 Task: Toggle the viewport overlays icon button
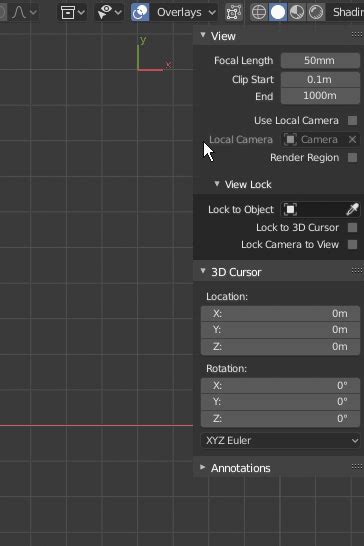coord(140,13)
